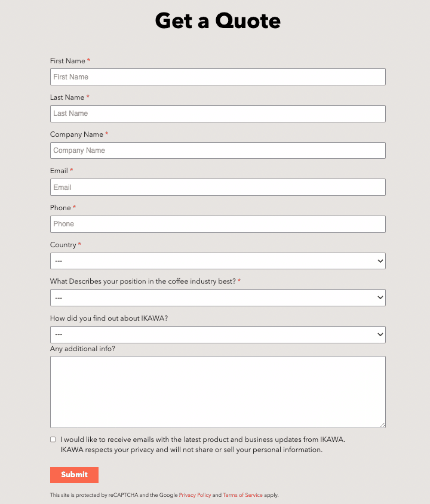
Task: Submit the quote form
Action: [x=74, y=475]
